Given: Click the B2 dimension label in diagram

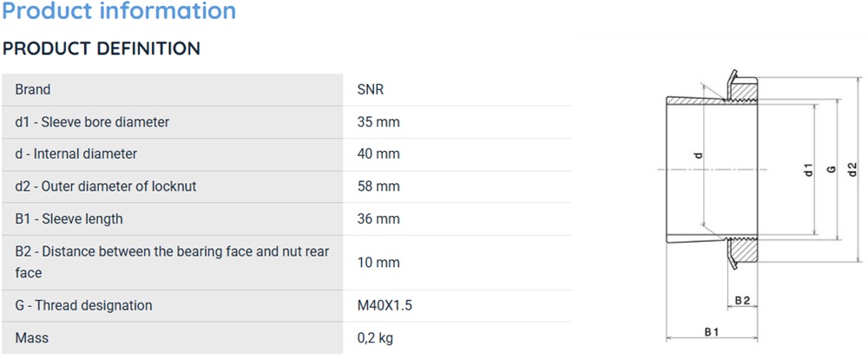Looking at the screenshot, I should 742,300.
